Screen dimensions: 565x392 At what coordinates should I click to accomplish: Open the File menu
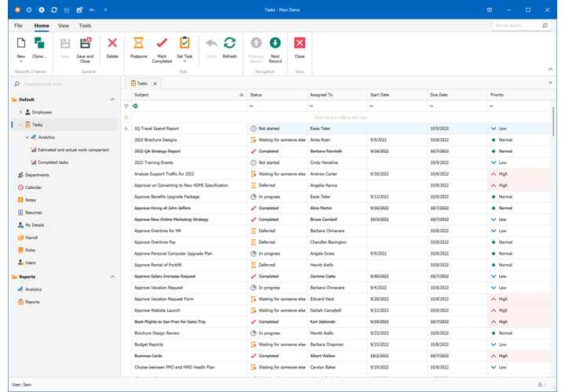[18, 26]
